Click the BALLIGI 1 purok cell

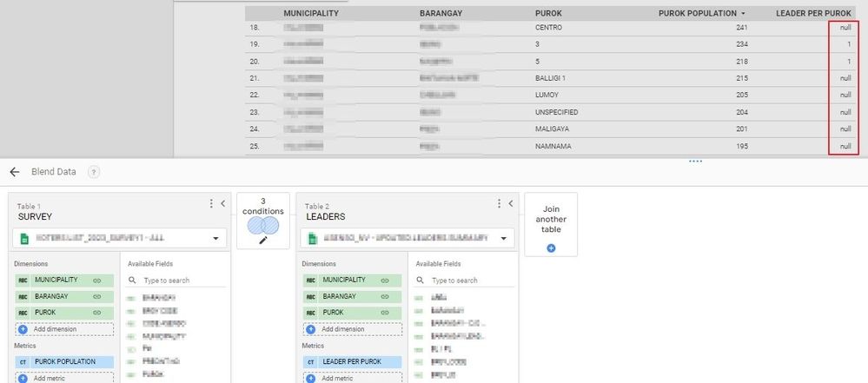pyautogui.click(x=550, y=78)
